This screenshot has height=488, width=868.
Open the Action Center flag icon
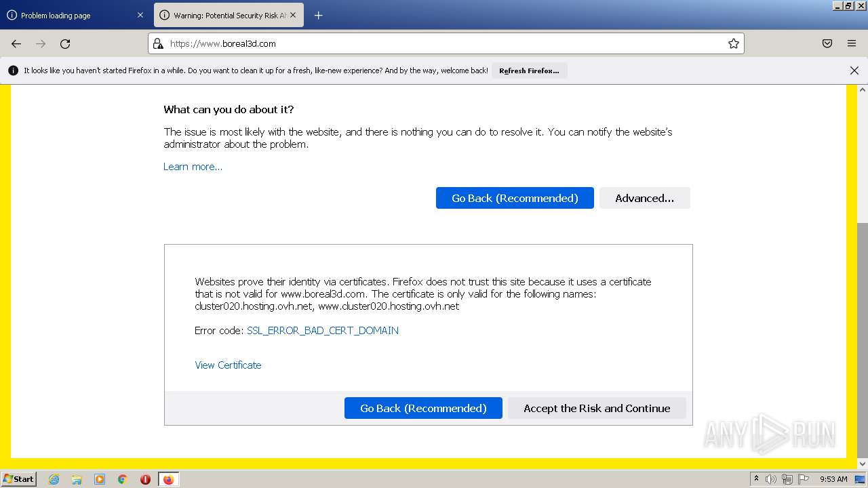coord(804,479)
